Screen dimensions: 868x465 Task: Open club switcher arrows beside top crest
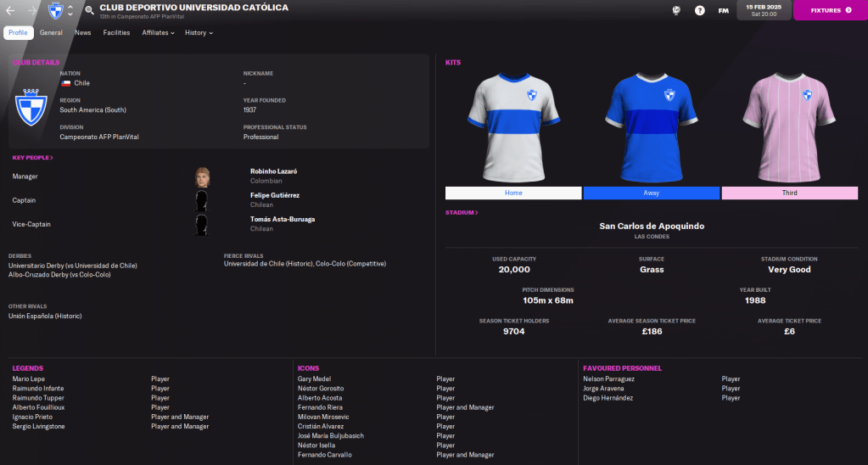pos(70,11)
